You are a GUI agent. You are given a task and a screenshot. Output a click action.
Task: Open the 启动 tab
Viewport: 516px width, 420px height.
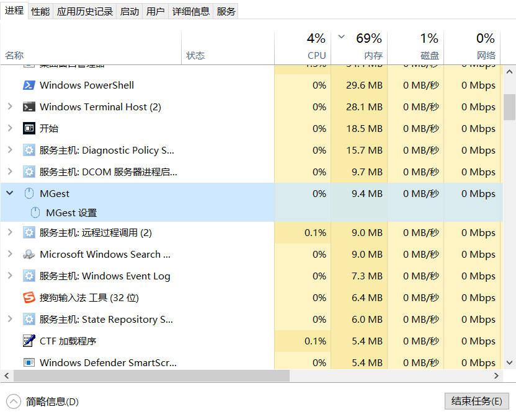[x=130, y=12]
